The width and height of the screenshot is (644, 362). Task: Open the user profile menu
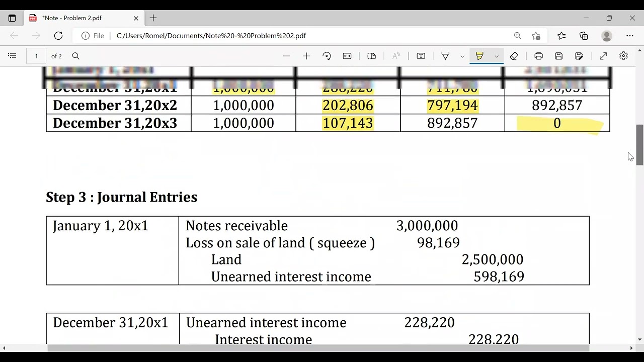[x=607, y=36]
